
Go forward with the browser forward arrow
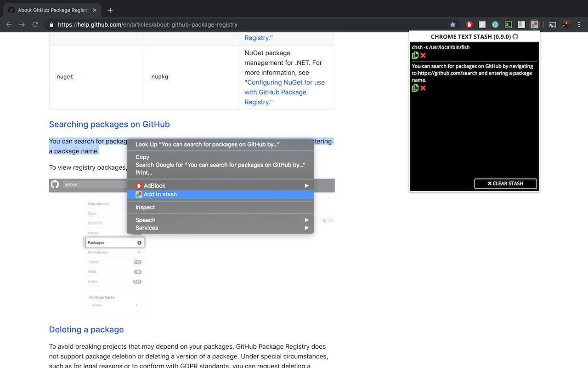(22, 25)
